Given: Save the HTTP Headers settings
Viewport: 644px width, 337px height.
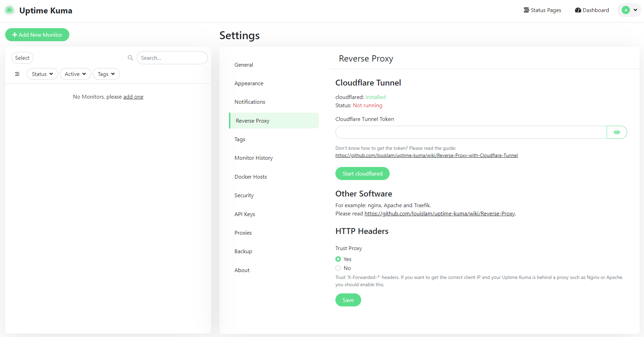Looking at the screenshot, I should (348, 300).
